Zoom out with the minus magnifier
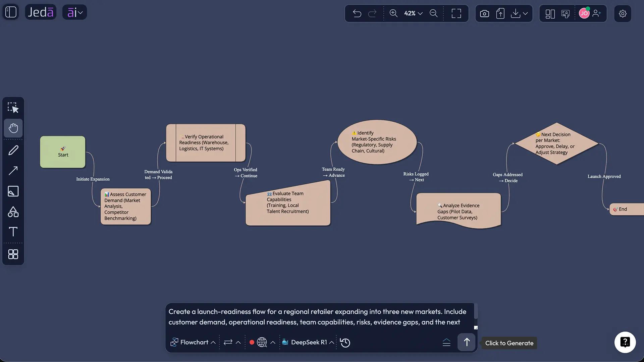 tap(434, 13)
